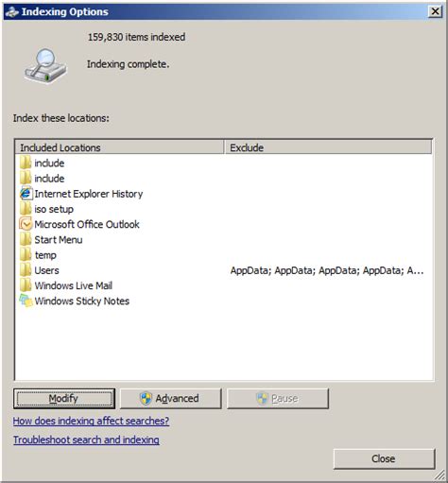This screenshot has height=483, width=448.
Task: Select 'Windows Sticky Notes' location name
Action: (82, 301)
